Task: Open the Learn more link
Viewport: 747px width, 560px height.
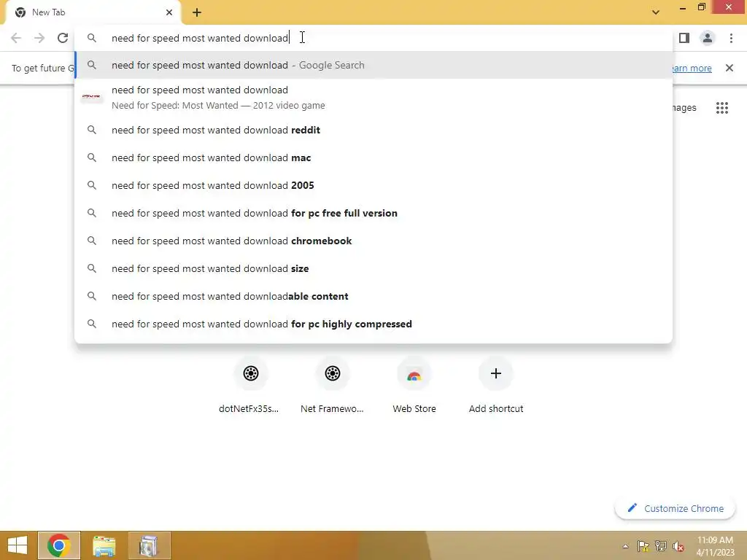Action: pos(692,68)
